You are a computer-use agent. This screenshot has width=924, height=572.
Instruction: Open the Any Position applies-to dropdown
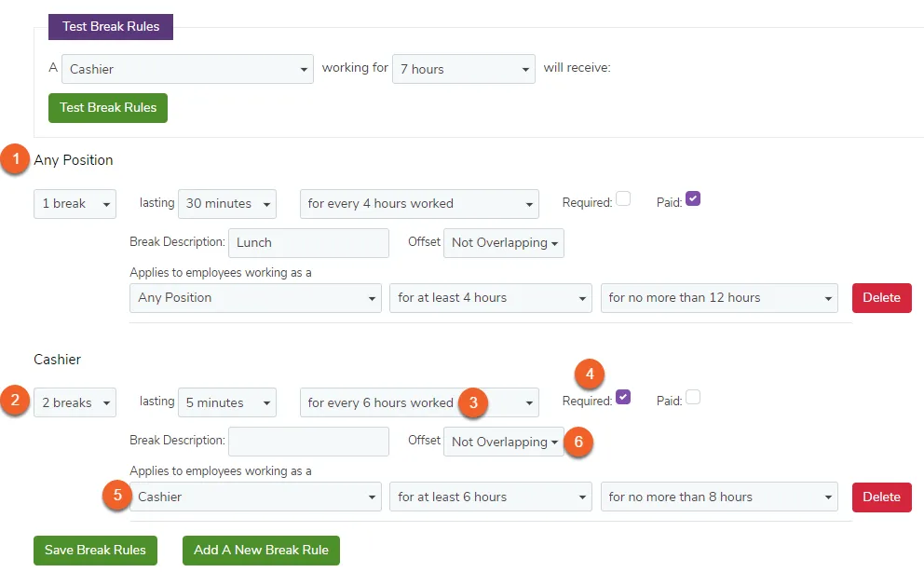pyautogui.click(x=255, y=298)
